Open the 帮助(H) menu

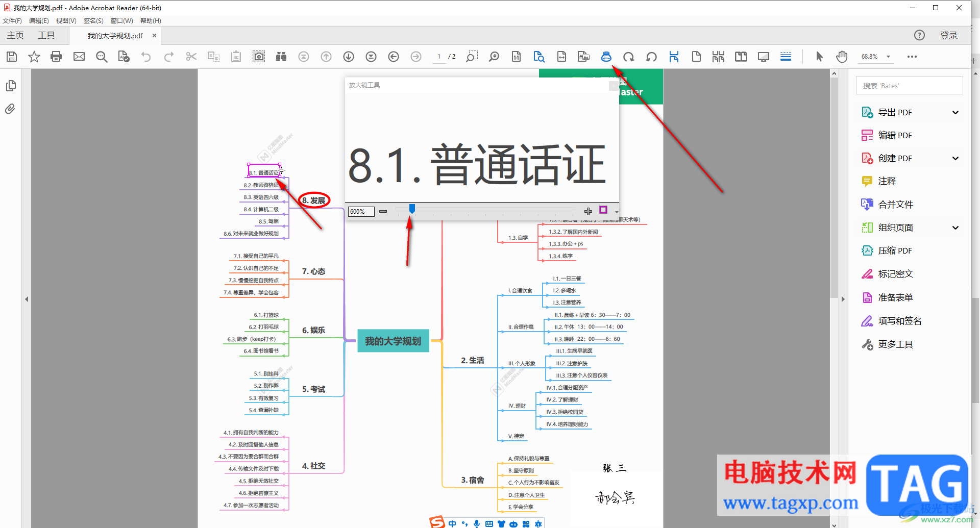click(151, 21)
